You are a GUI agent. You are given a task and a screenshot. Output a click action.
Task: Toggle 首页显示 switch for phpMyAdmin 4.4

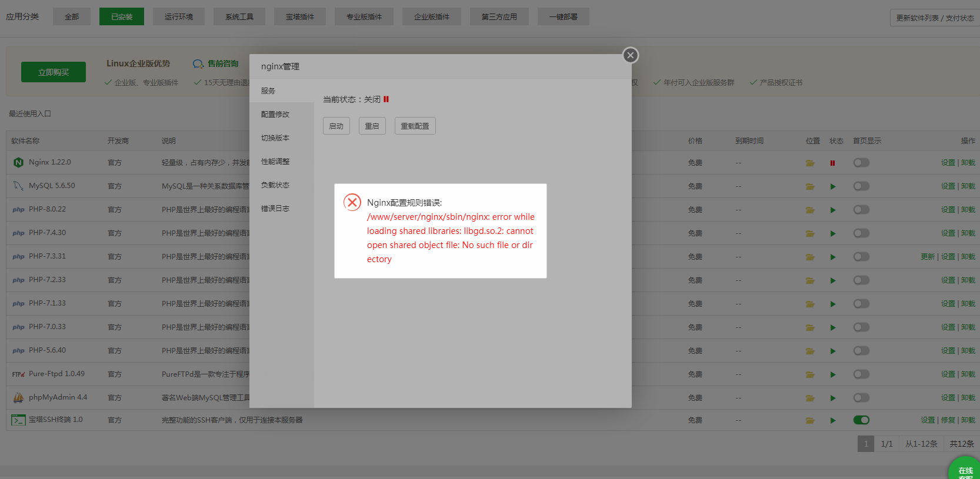click(x=861, y=397)
